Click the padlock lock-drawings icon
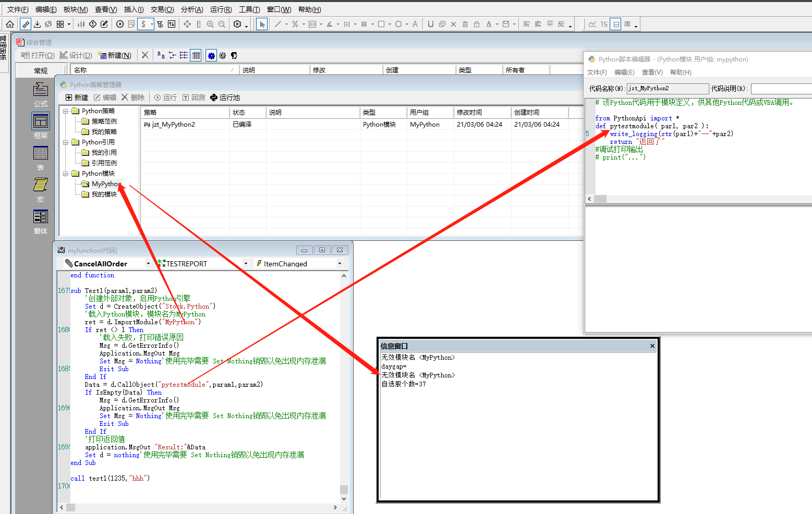Viewport: 812px width, 514px height. tap(477, 24)
